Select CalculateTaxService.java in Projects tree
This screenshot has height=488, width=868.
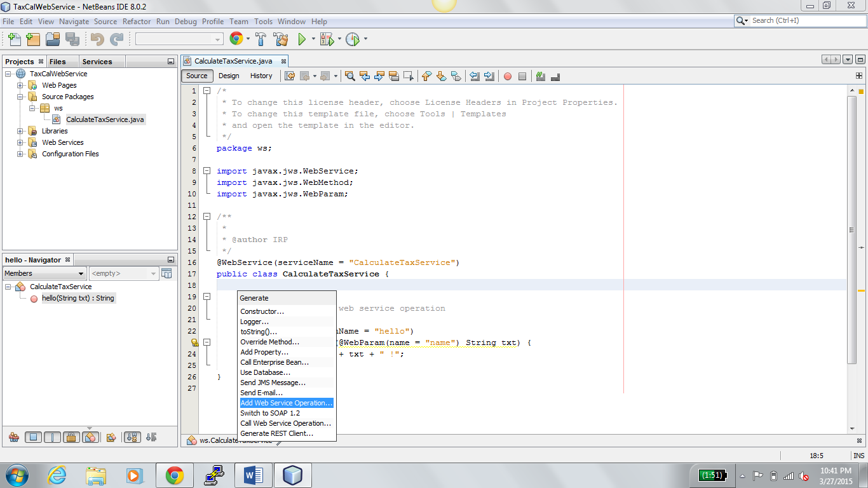[x=105, y=119]
